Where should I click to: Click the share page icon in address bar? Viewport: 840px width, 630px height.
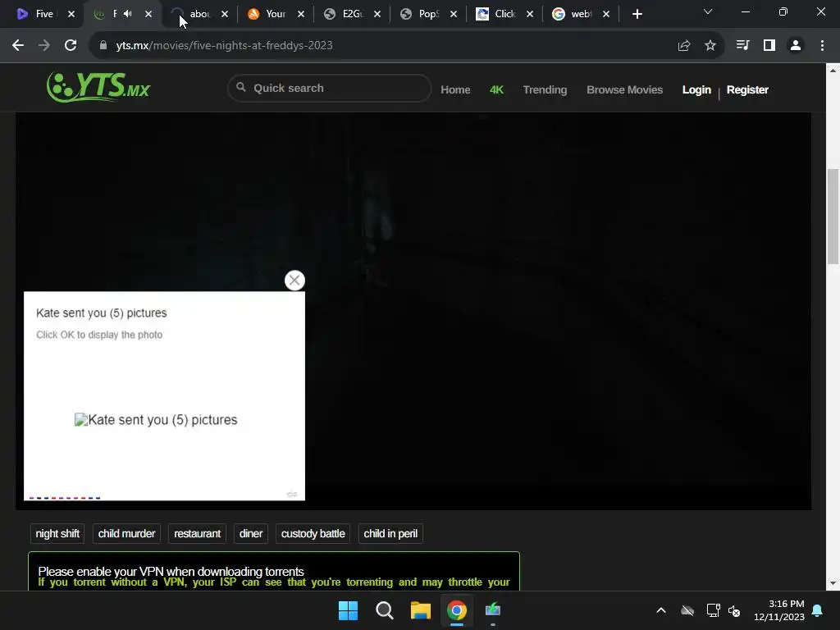coord(684,46)
